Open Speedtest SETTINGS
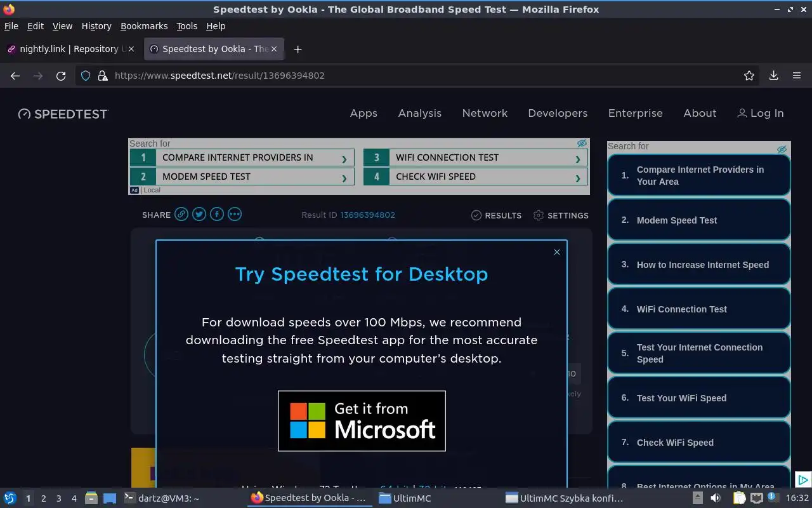812x508 pixels. 561,215
